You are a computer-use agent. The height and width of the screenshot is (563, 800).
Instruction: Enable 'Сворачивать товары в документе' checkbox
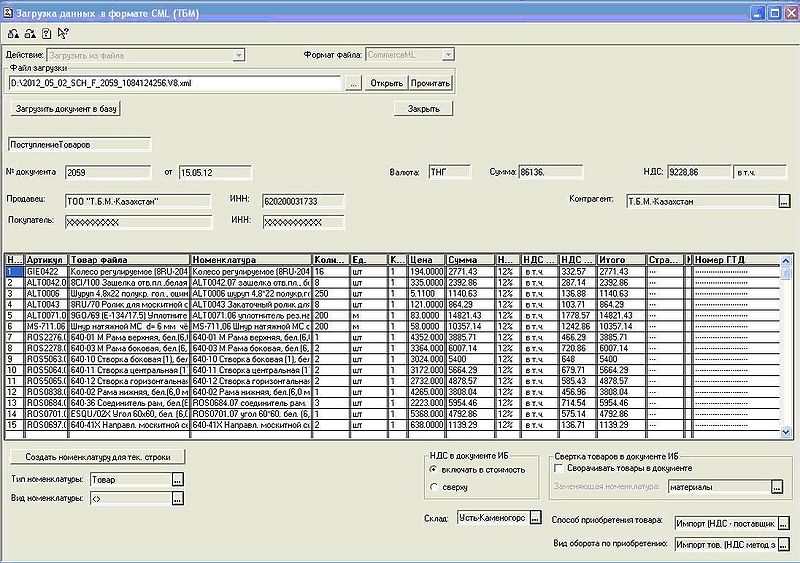point(560,468)
